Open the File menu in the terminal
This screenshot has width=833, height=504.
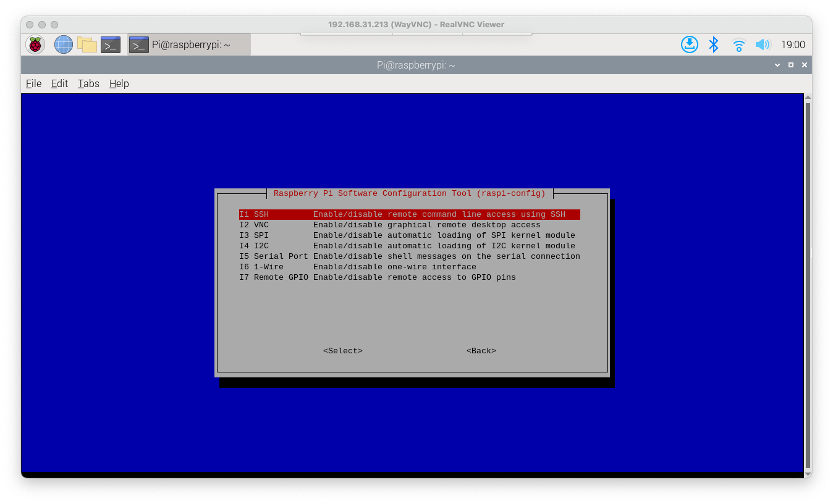click(x=33, y=83)
